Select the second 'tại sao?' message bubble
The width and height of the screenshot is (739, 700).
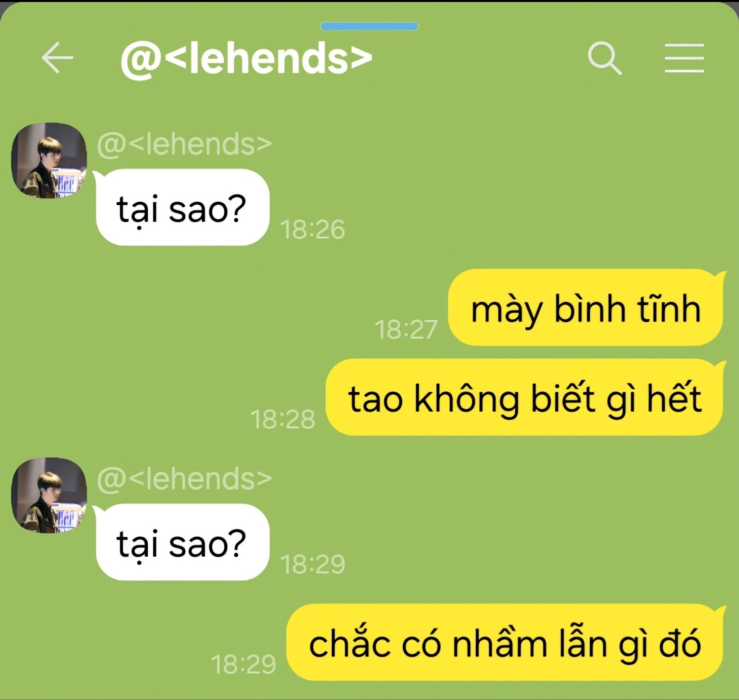click(x=182, y=542)
